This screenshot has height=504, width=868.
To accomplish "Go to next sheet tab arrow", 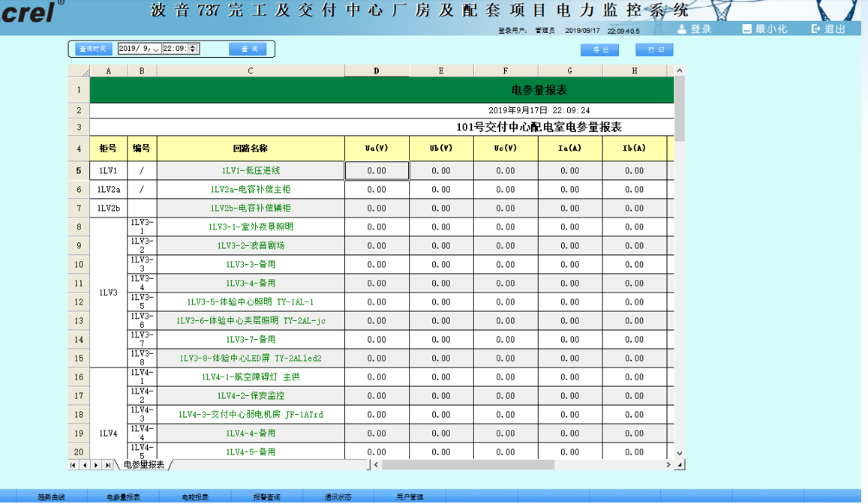I will 97,465.
